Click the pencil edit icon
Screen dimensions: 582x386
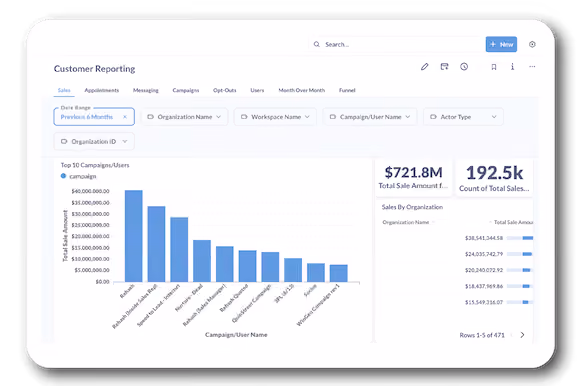point(425,67)
